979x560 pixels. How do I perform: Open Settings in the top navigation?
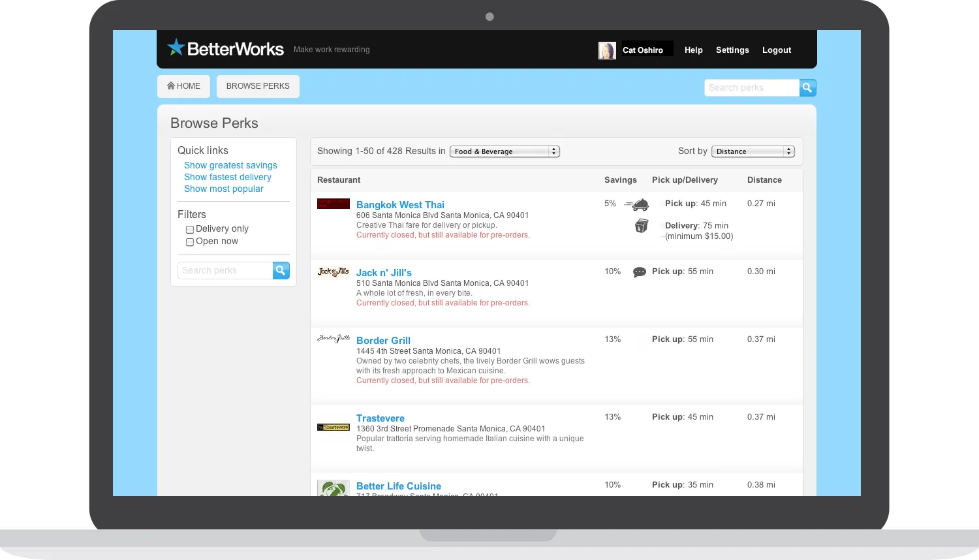tap(732, 50)
